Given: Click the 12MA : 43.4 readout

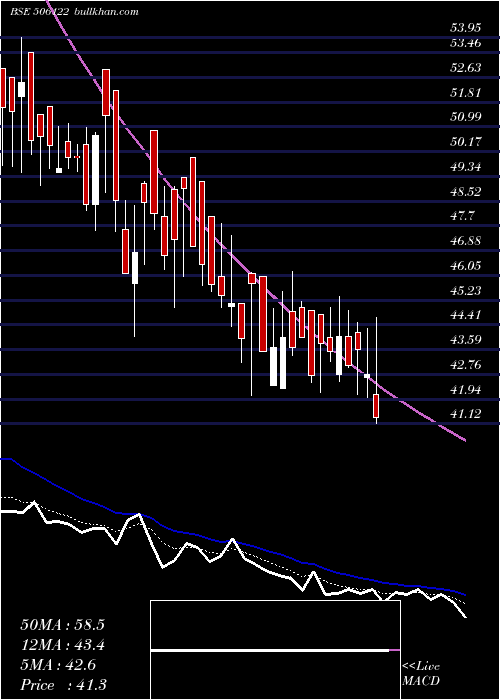Looking at the screenshot, I should click(x=62, y=645).
